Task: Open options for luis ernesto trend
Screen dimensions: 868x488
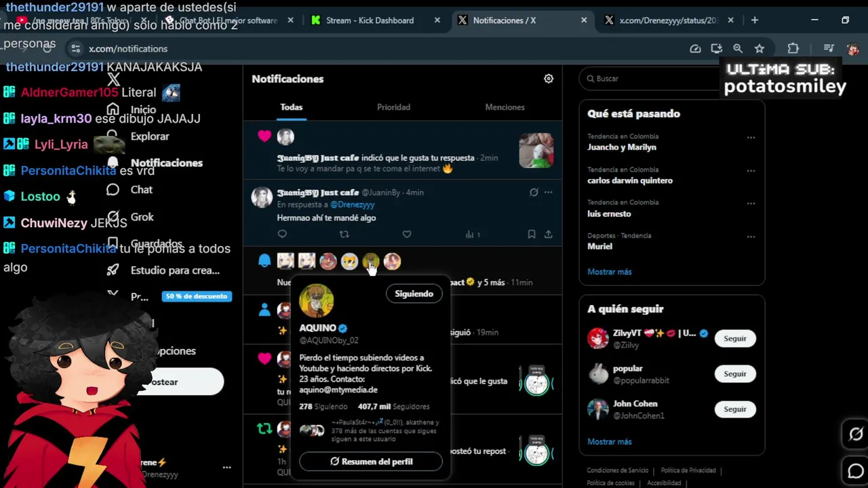Action: tap(751, 204)
